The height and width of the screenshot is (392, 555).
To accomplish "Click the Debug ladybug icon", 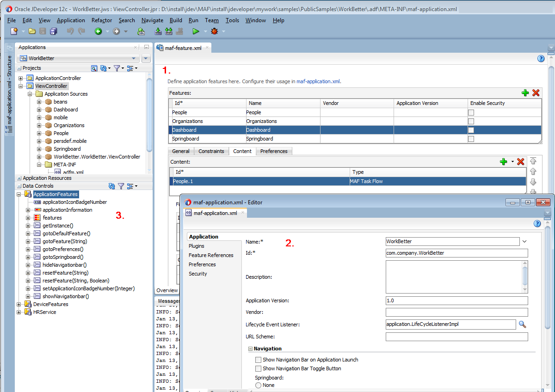I will [x=214, y=31].
